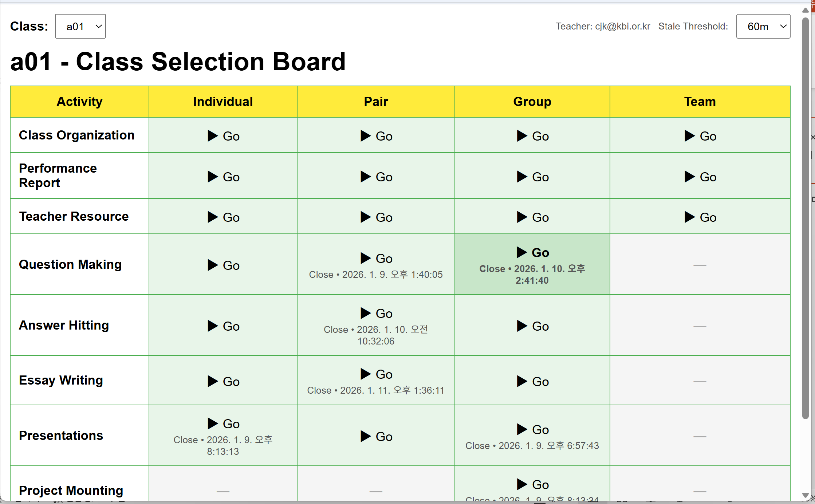
Task: Start Project Mounting Group Go arrow
Action: (x=532, y=485)
